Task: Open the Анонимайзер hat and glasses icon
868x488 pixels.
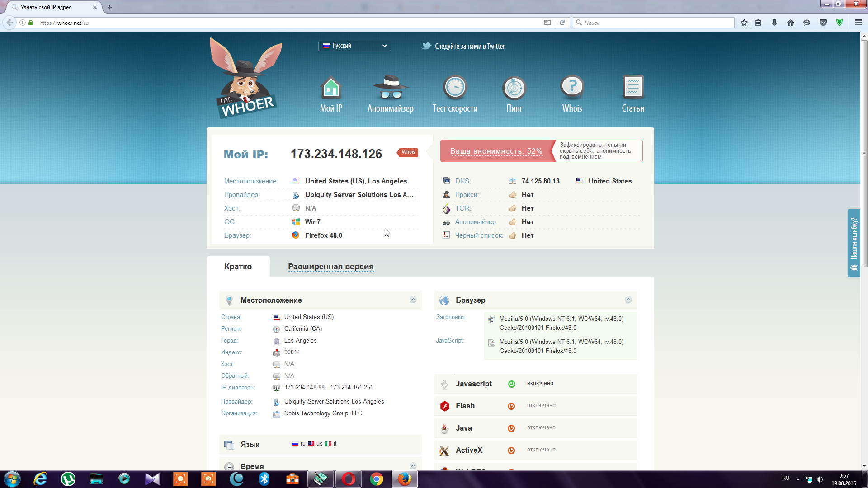Action: pos(391,87)
